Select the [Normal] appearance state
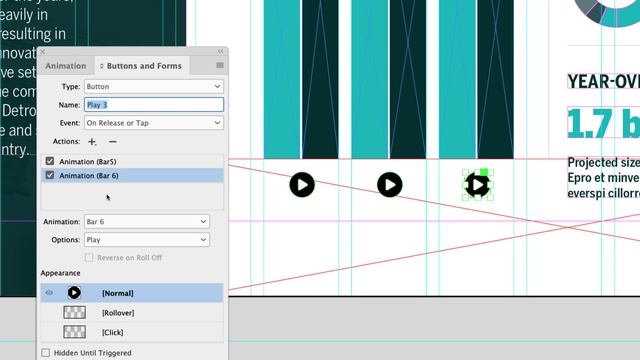Viewport: 640px width, 360px height. click(x=132, y=293)
